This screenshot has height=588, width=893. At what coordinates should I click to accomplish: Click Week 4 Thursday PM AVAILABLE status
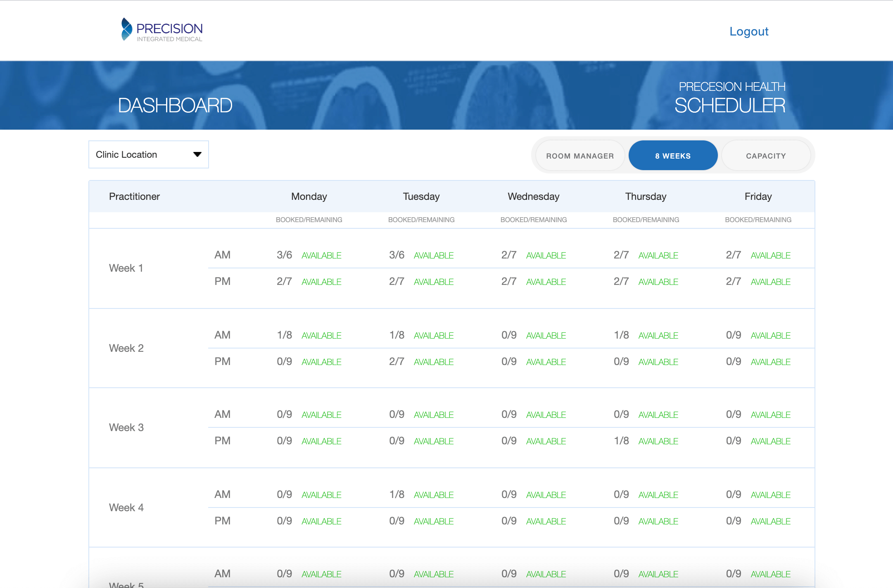(x=658, y=522)
